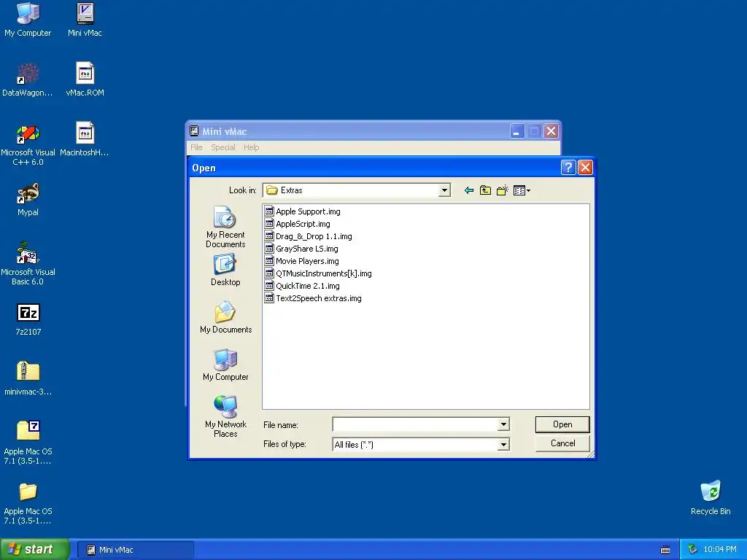The image size is (747, 560).
Task: Open the Windows Start menu
Action: pos(34,550)
